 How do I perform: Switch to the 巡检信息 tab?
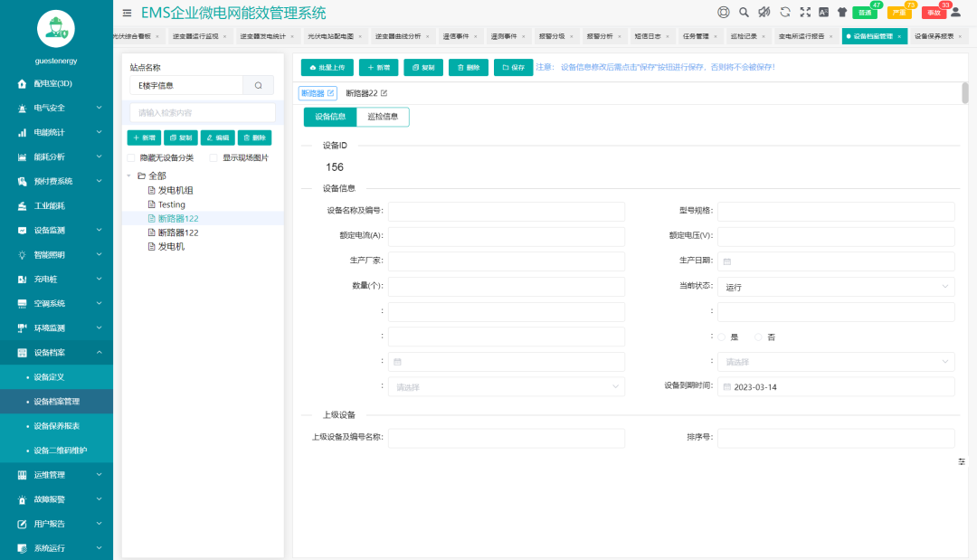(383, 117)
